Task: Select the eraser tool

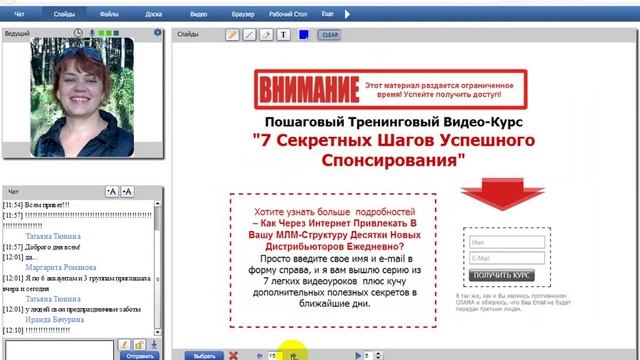Action: 266,35
